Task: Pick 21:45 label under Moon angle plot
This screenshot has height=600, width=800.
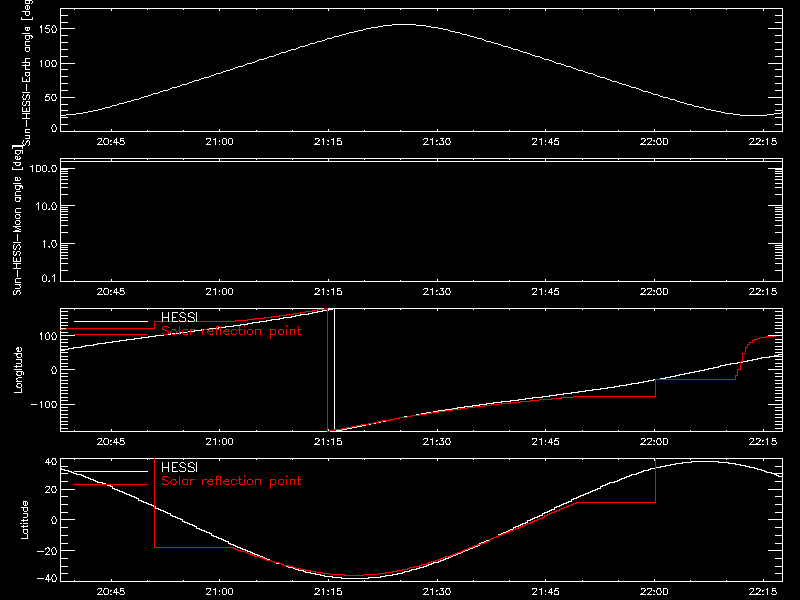Action: [x=545, y=292]
